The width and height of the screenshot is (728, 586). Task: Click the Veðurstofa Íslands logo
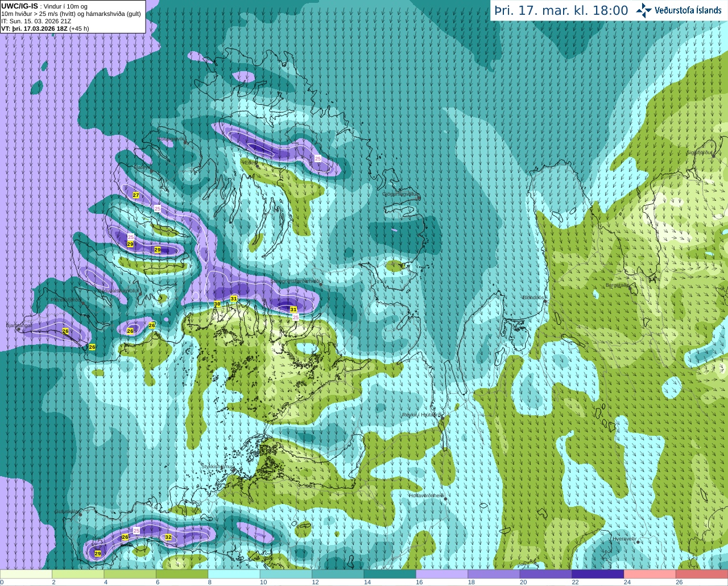point(679,10)
